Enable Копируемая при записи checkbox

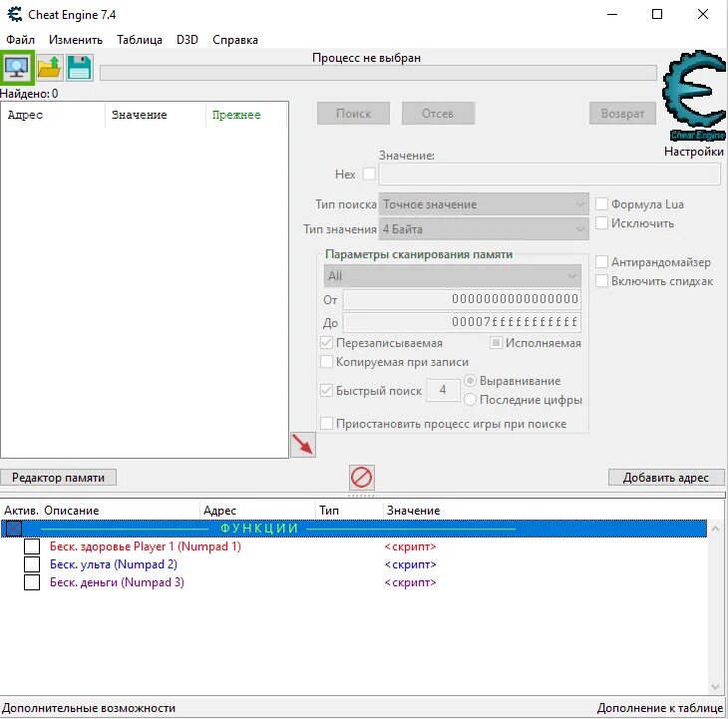326,362
